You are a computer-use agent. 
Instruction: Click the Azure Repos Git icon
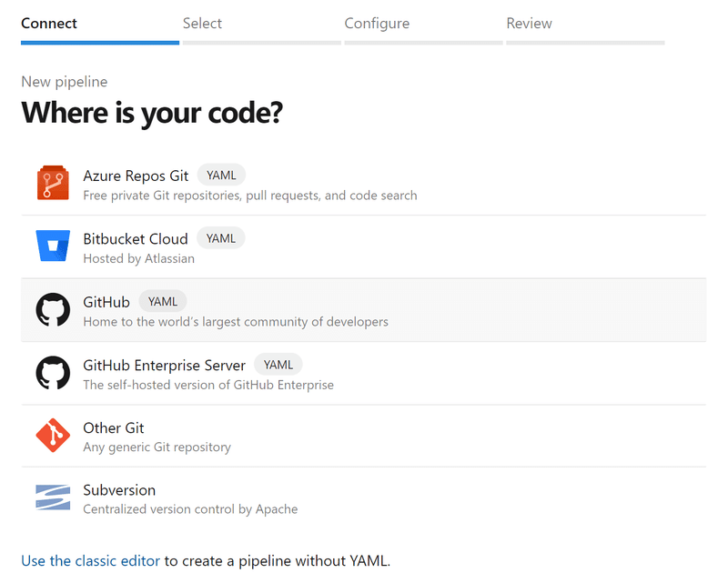(53, 184)
